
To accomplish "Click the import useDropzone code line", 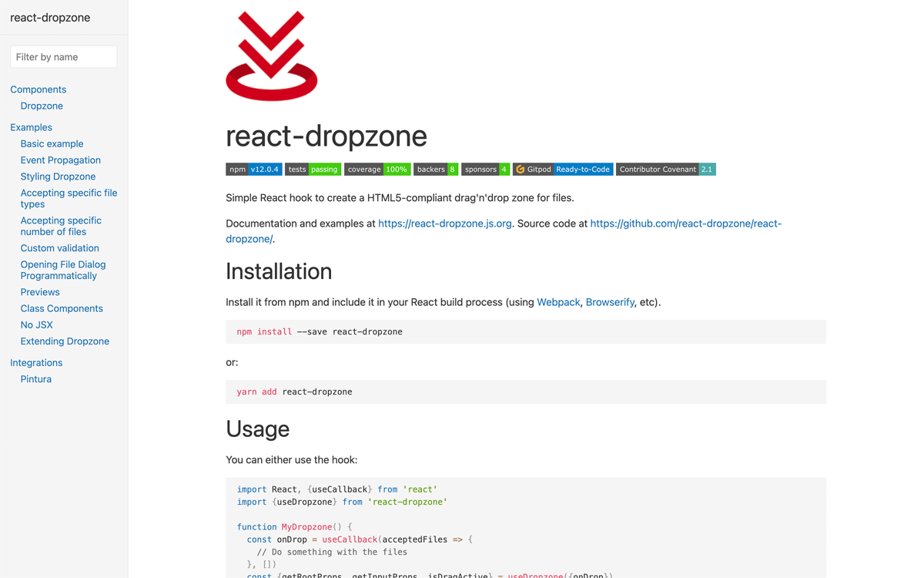I will pos(342,502).
